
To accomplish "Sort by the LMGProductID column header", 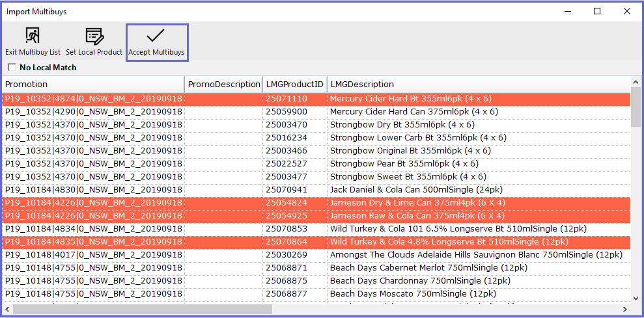I will (295, 85).
